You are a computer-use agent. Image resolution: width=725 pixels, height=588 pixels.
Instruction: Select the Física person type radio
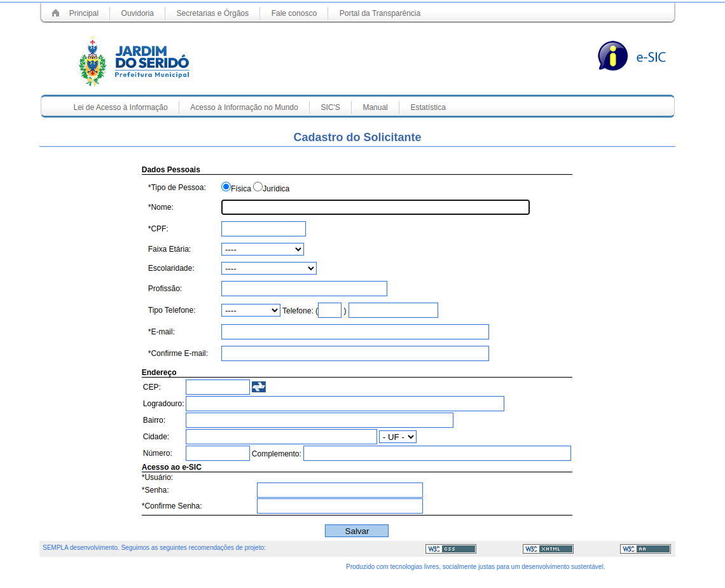[x=226, y=187]
